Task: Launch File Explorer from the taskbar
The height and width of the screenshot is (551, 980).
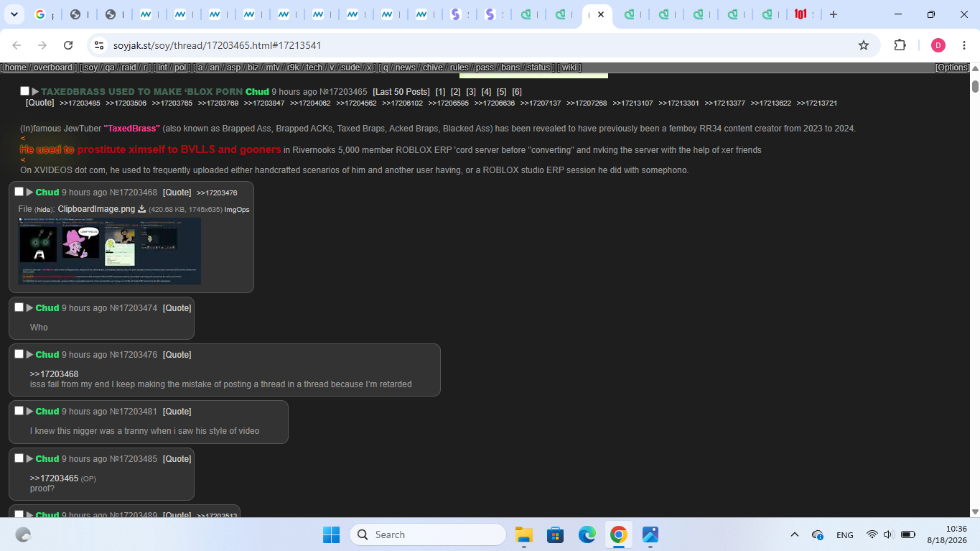Action: [x=524, y=534]
